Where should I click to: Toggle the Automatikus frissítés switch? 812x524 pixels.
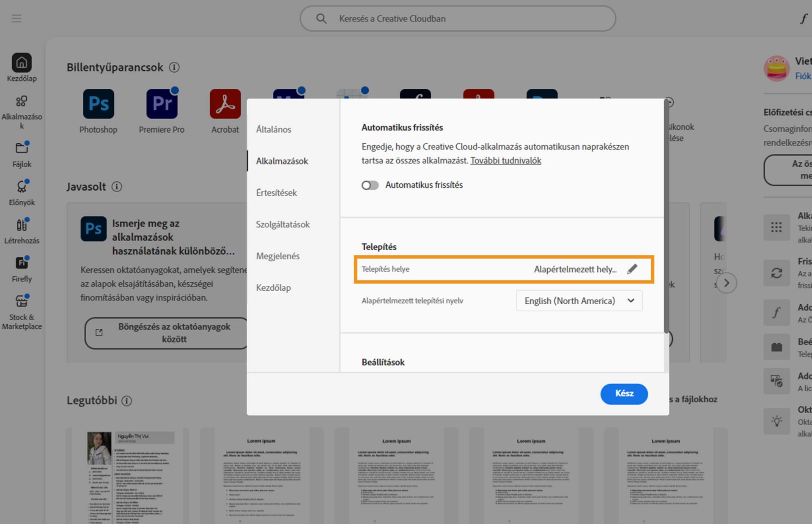[x=370, y=185]
